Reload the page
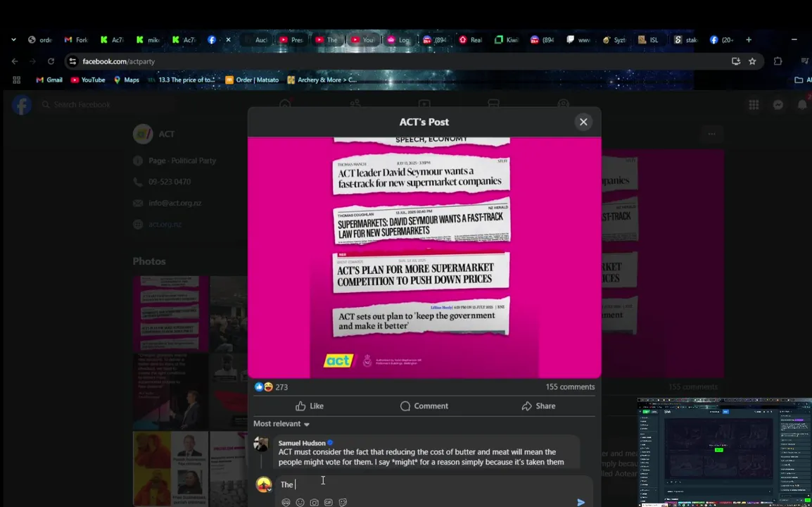812x507 pixels. coord(51,61)
